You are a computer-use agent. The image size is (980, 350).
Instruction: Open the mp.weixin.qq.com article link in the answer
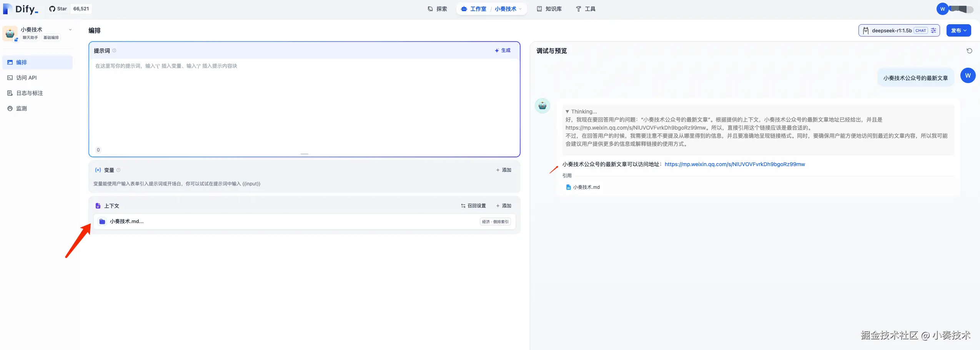tap(735, 164)
